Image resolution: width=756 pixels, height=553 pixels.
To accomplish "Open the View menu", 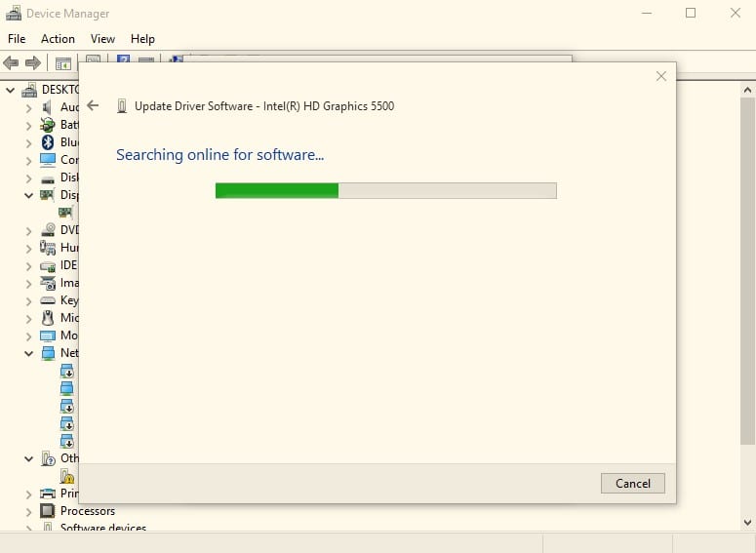I will click(102, 39).
